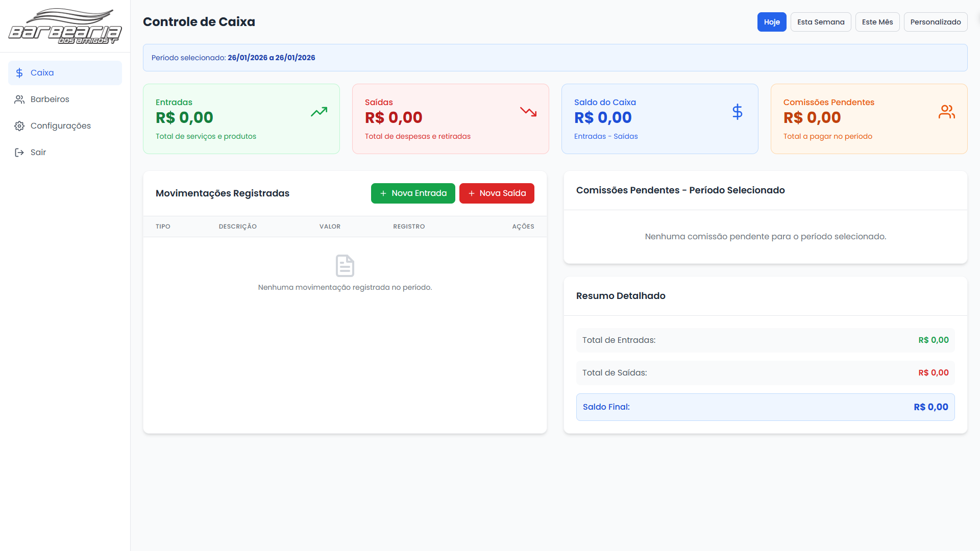Click the empty document icon in Movimentações
The image size is (980, 551).
(x=345, y=265)
